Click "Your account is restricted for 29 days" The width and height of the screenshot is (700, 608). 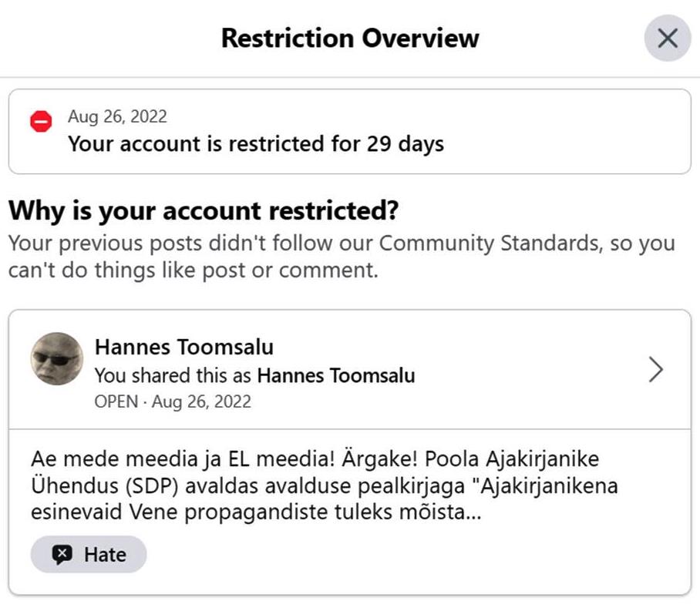pyautogui.click(x=256, y=144)
